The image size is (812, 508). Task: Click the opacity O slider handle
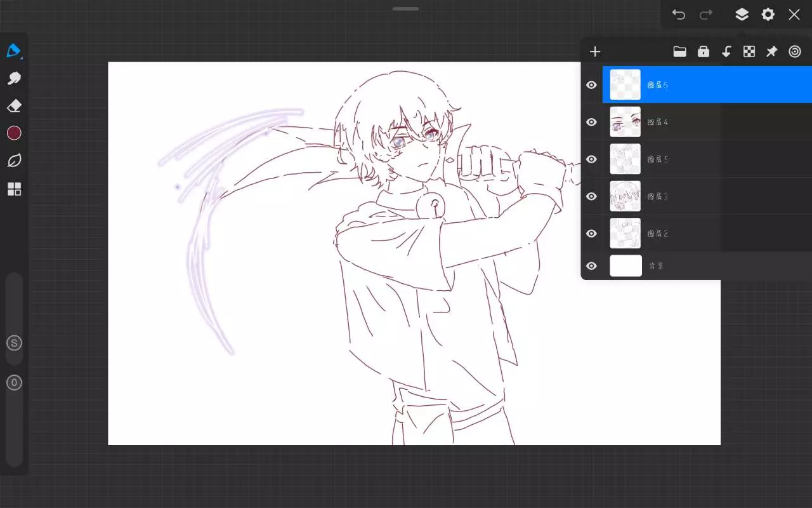pos(14,383)
